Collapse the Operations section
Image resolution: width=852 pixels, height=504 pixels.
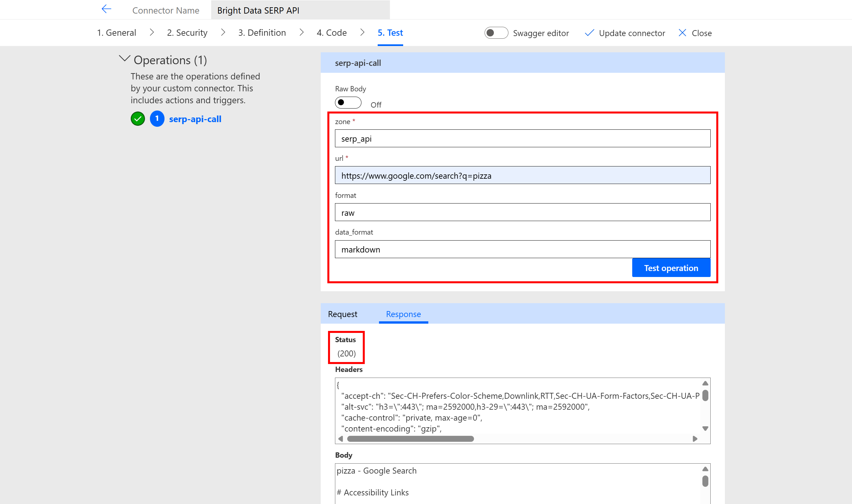tap(124, 59)
